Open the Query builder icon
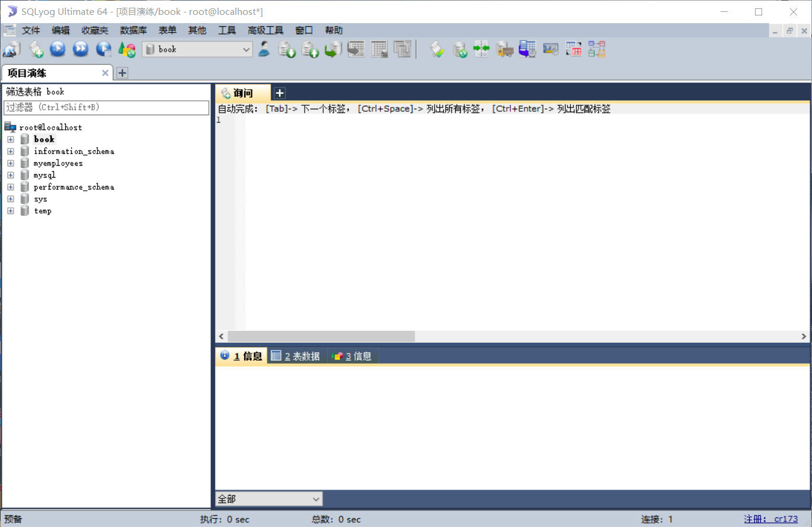812x527 pixels. click(x=574, y=49)
